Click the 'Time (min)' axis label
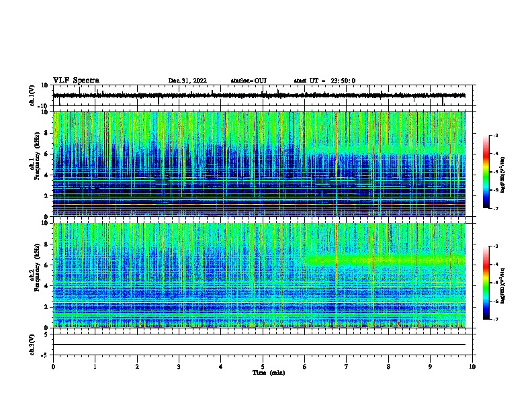Viewport: 532px width, 411px height. (x=269, y=373)
